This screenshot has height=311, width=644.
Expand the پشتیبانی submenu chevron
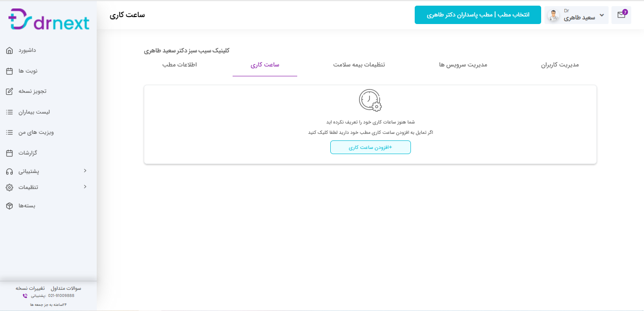coord(85,171)
